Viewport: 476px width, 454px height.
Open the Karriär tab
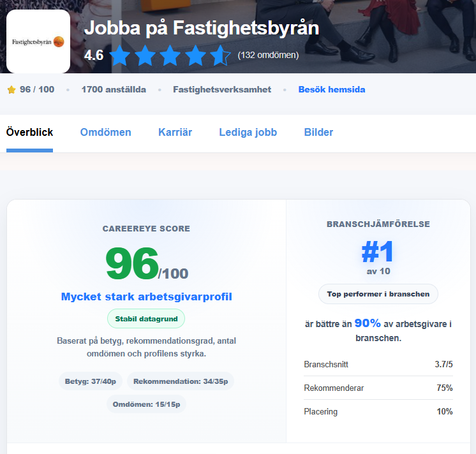coord(175,132)
